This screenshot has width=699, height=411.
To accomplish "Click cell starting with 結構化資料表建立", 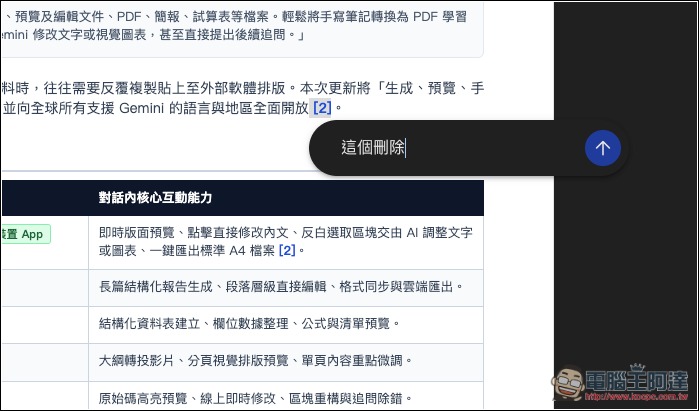I will pyautogui.click(x=286, y=324).
